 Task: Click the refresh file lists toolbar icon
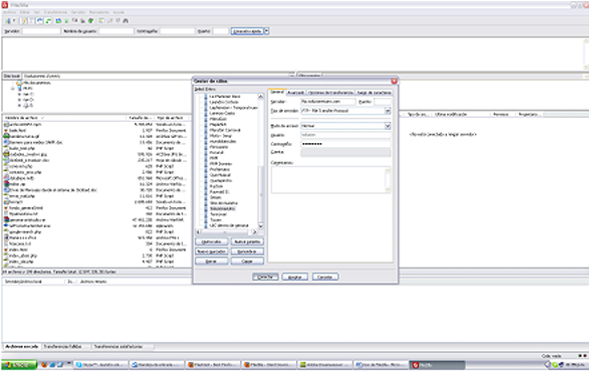[x=59, y=21]
